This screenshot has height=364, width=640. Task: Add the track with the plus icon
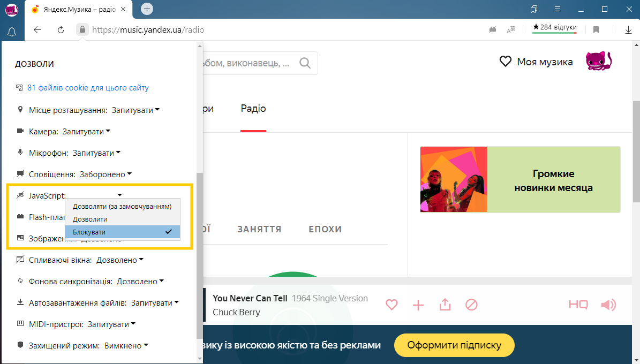pyautogui.click(x=418, y=305)
